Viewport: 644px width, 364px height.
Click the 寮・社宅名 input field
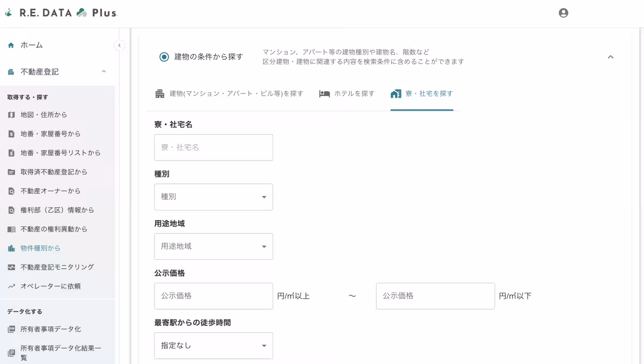point(214,147)
